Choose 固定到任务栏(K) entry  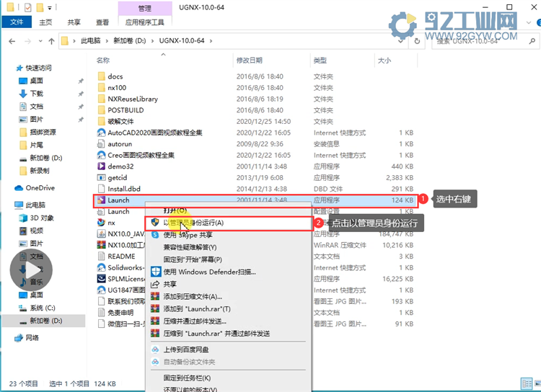click(229, 378)
